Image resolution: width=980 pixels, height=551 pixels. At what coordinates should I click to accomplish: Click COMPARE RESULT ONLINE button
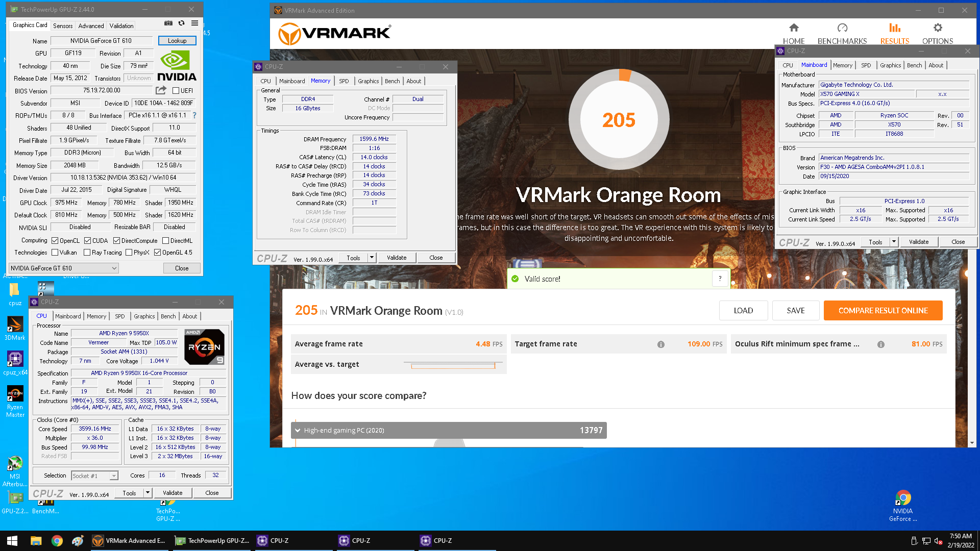pyautogui.click(x=883, y=311)
